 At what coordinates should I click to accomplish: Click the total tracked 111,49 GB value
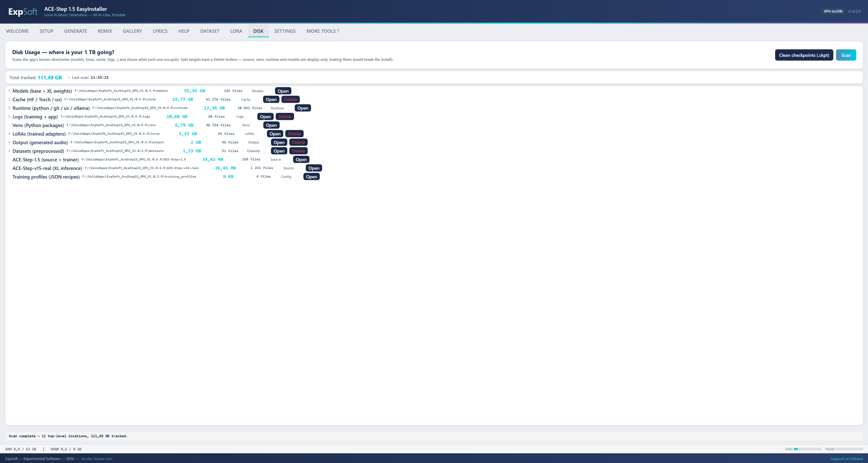pos(50,78)
